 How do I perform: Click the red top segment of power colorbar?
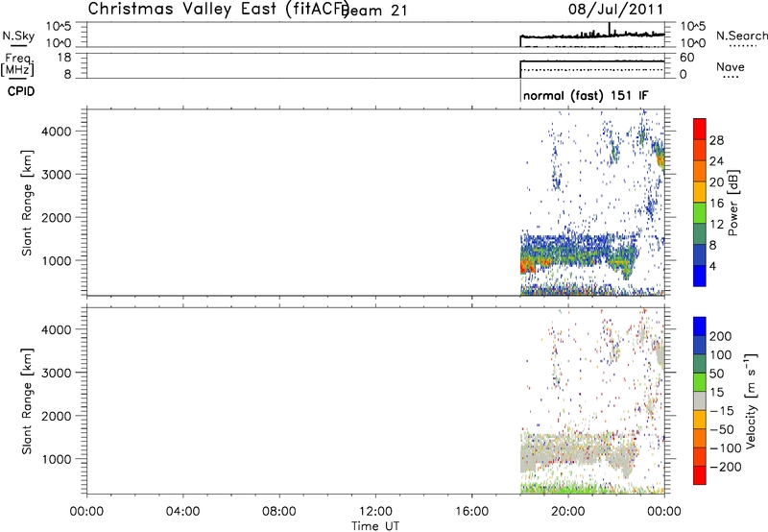pos(700,129)
